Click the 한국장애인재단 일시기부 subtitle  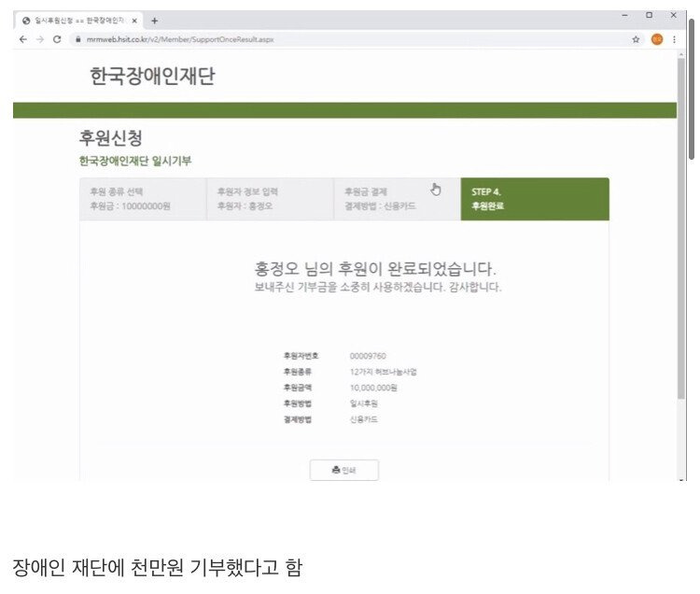pyautogui.click(x=135, y=161)
